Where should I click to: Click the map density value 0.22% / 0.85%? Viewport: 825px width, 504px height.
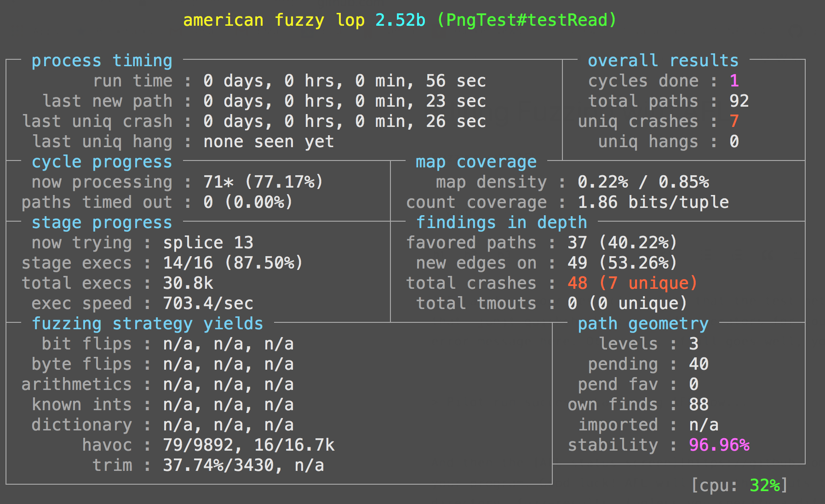643,182
